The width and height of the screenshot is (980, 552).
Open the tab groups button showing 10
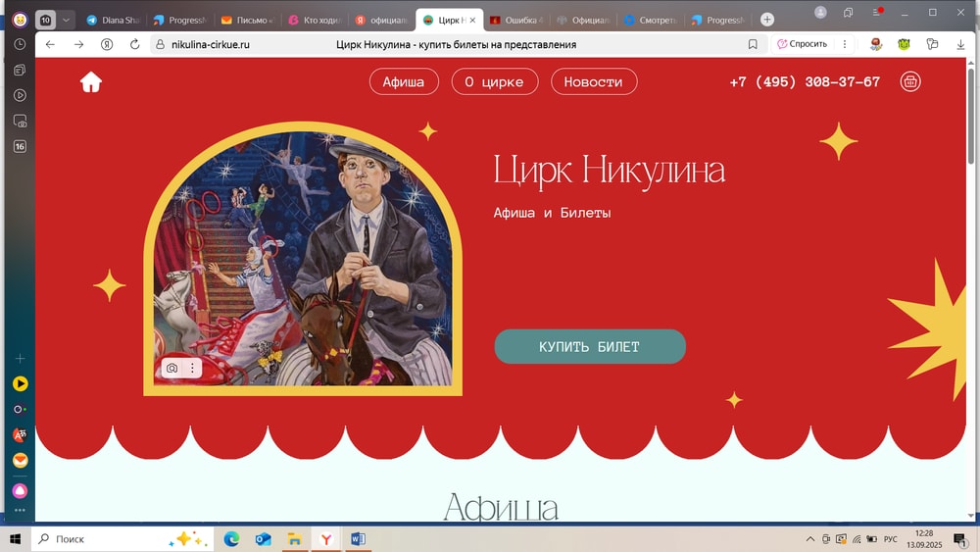(x=45, y=20)
